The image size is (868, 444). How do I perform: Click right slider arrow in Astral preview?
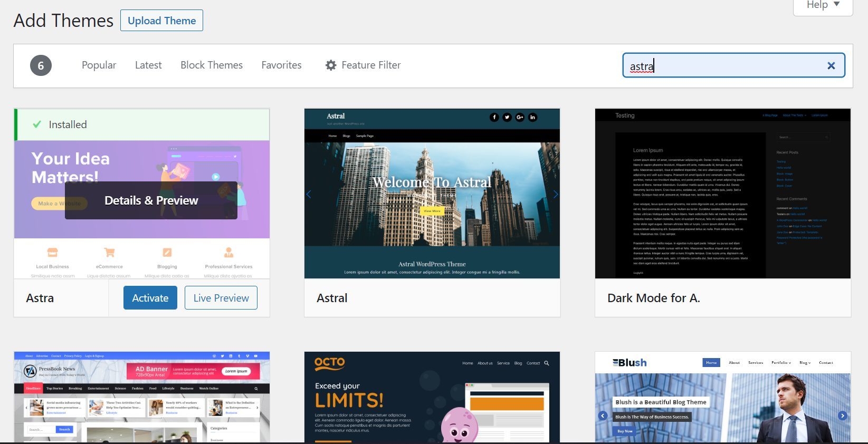tap(556, 194)
